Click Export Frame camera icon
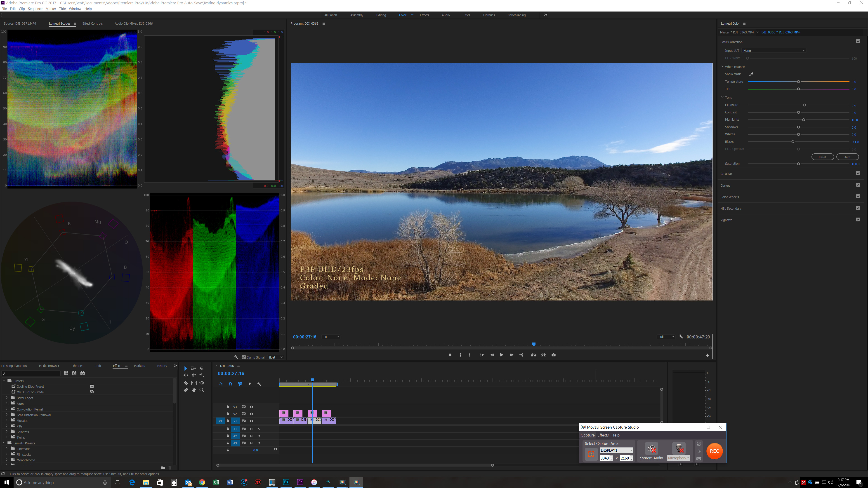This screenshot has height=488, width=868. pyautogui.click(x=553, y=355)
